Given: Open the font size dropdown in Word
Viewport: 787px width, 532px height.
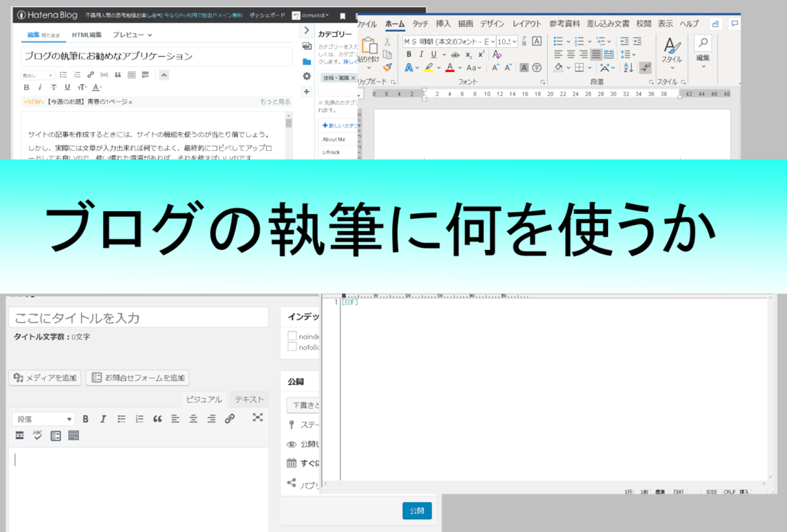Looking at the screenshot, I should [x=508, y=42].
